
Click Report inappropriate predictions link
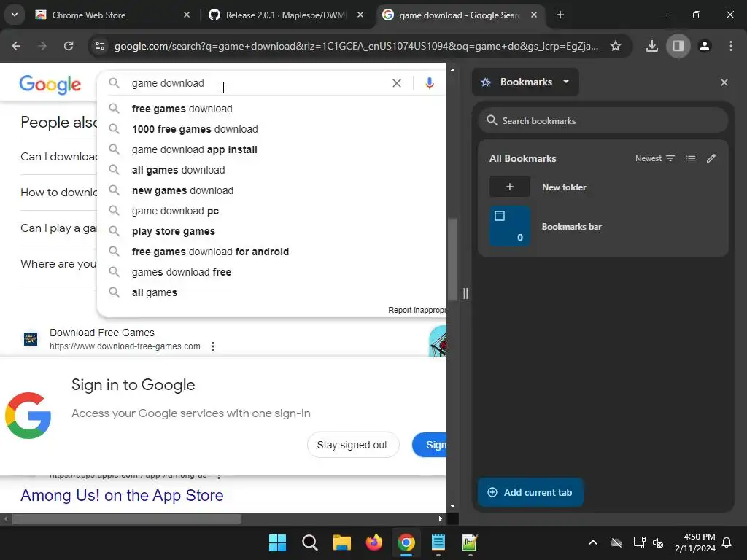[417, 310]
